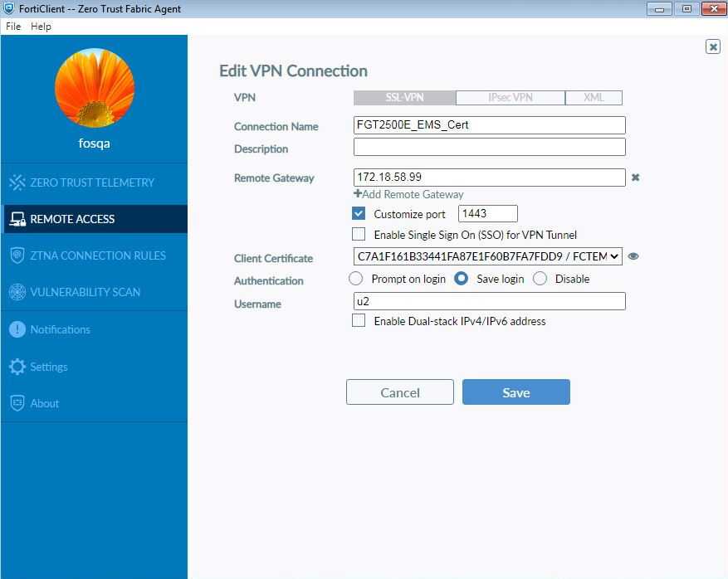Open ZTNA Connection Rules section
Image resolution: width=728 pixels, height=579 pixels.
pyautogui.click(x=95, y=255)
